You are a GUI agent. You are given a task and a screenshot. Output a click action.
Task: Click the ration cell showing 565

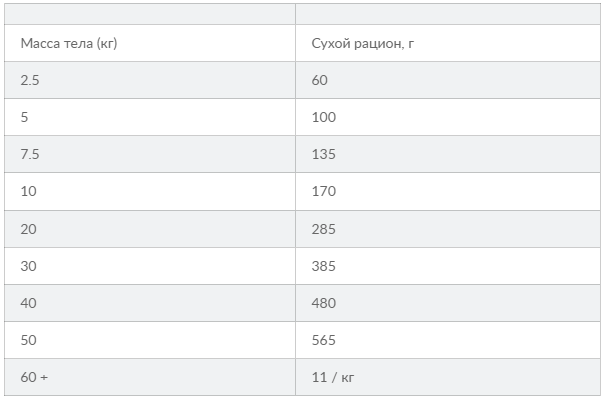tap(448, 340)
